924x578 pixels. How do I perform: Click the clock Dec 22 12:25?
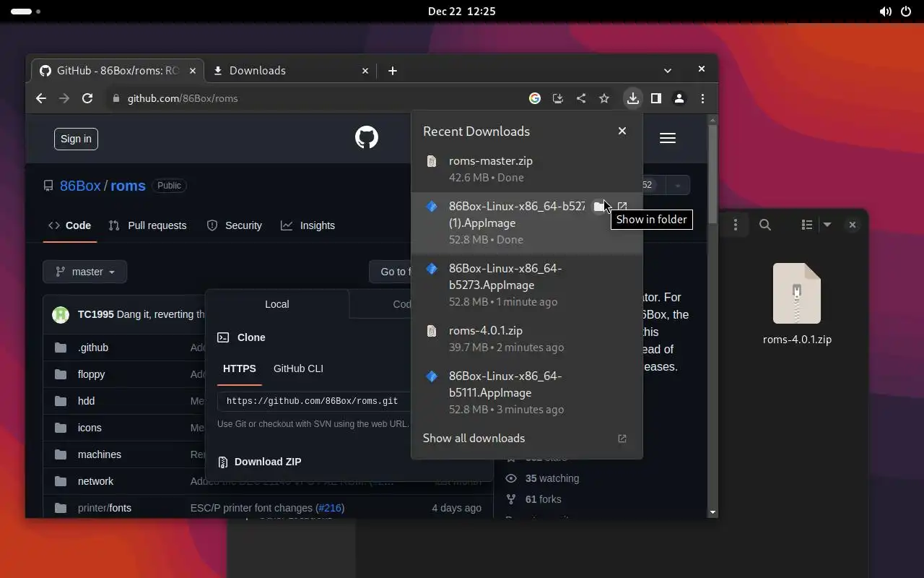[462, 12]
